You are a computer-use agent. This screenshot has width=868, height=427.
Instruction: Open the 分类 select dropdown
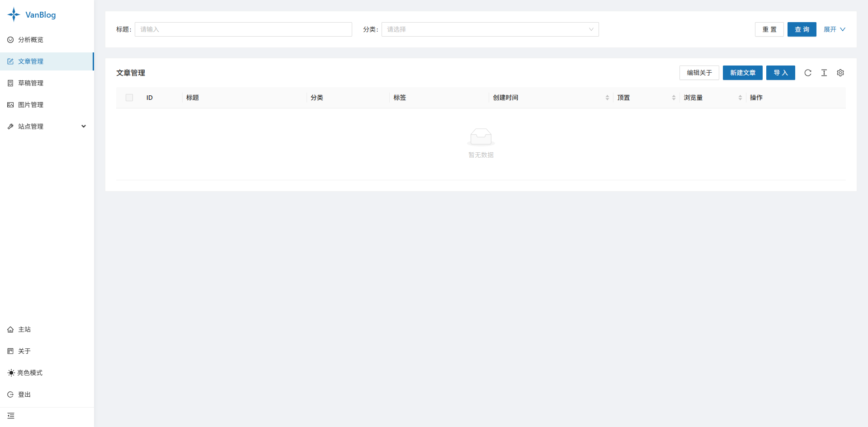pyautogui.click(x=490, y=29)
